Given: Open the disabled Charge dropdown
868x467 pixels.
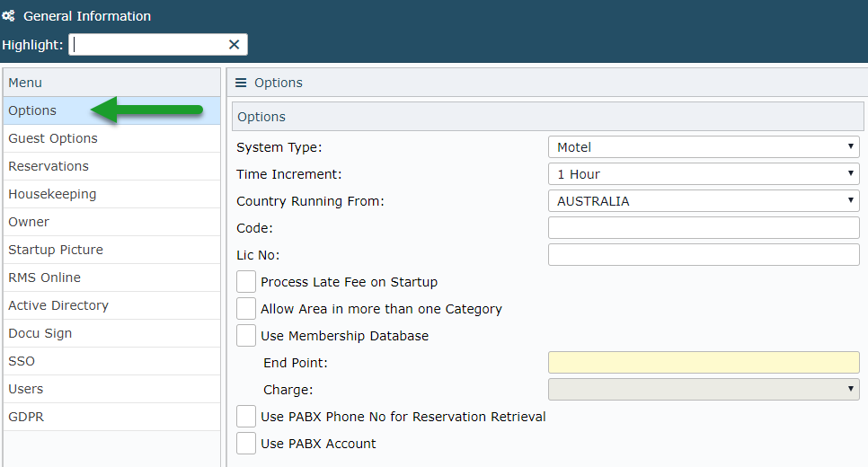Looking at the screenshot, I should (704, 390).
